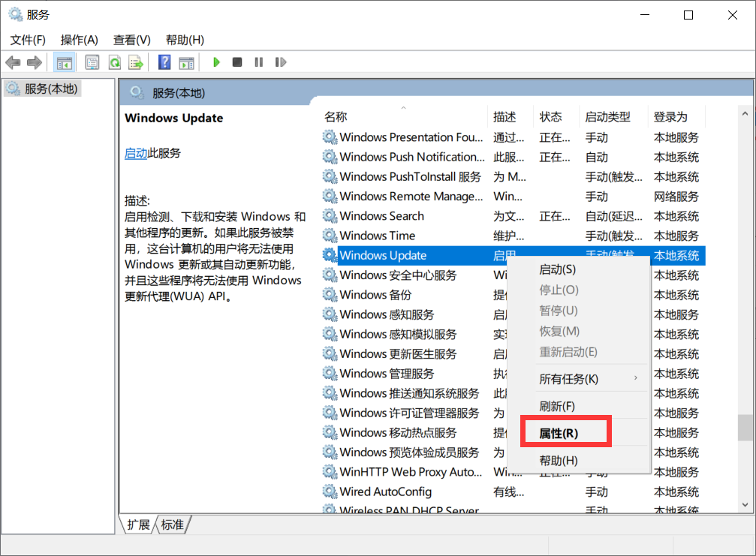Toggle the show/hide console tree icon
Image resolution: width=756 pixels, height=556 pixels.
[x=64, y=62]
